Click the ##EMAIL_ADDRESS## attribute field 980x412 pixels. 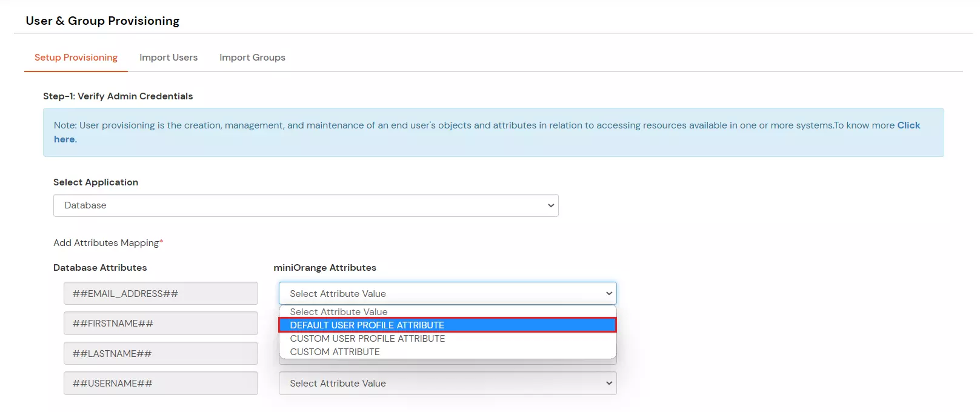tap(161, 293)
